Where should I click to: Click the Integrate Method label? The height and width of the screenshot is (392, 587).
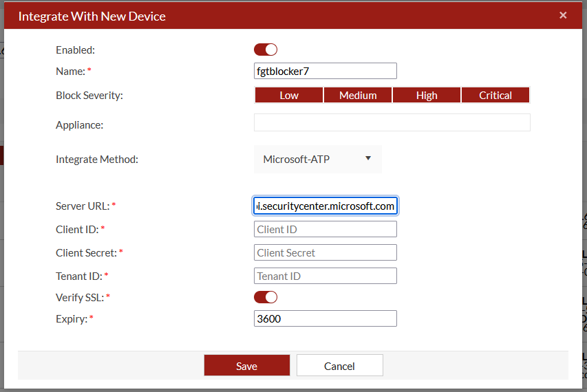pyautogui.click(x=96, y=160)
